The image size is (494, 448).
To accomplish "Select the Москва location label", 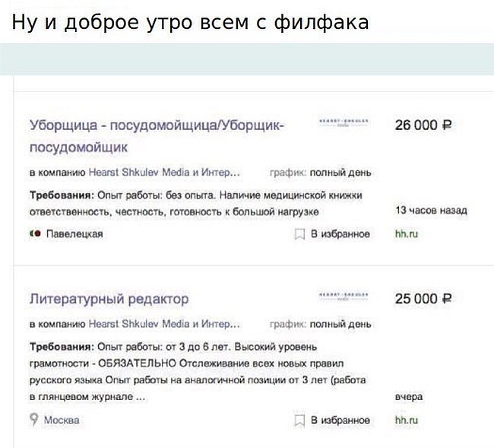I will pyautogui.click(x=62, y=420).
